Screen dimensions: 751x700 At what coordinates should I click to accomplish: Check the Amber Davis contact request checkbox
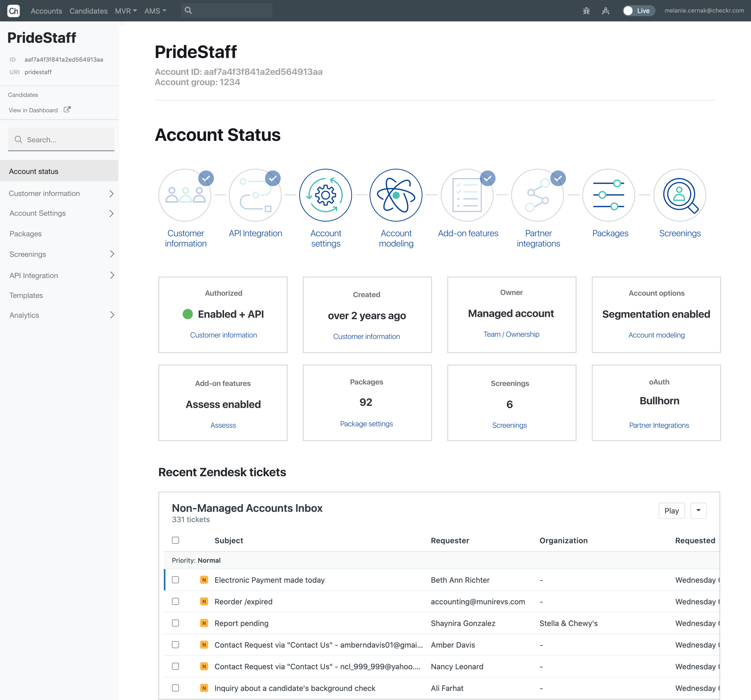tap(175, 644)
